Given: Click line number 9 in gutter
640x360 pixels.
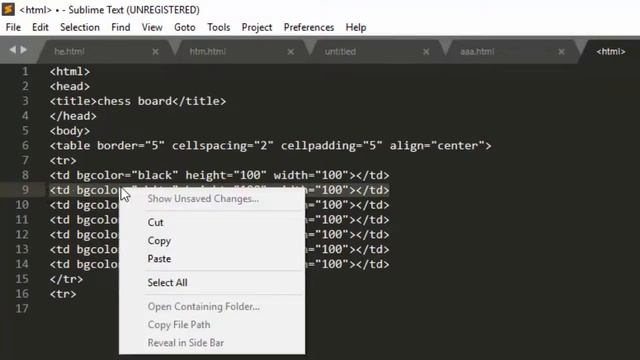Looking at the screenshot, I should point(25,190).
